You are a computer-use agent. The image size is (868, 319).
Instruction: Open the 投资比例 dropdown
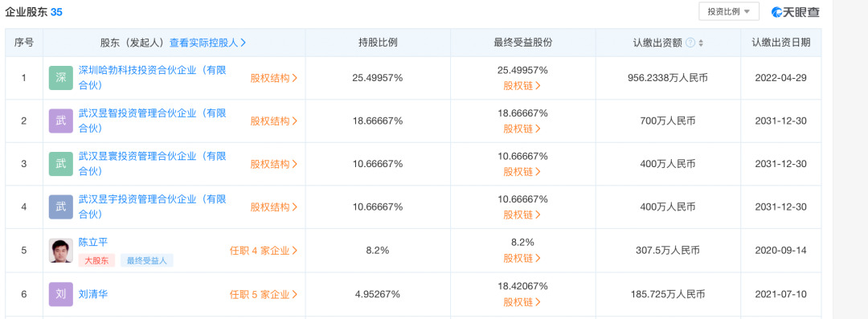click(729, 11)
